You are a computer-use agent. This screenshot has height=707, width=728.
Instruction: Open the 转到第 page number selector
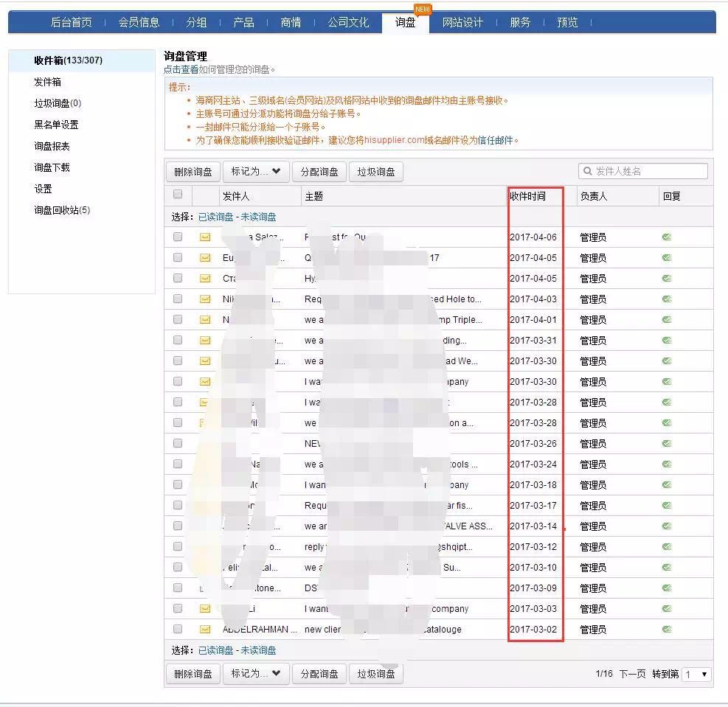696,675
